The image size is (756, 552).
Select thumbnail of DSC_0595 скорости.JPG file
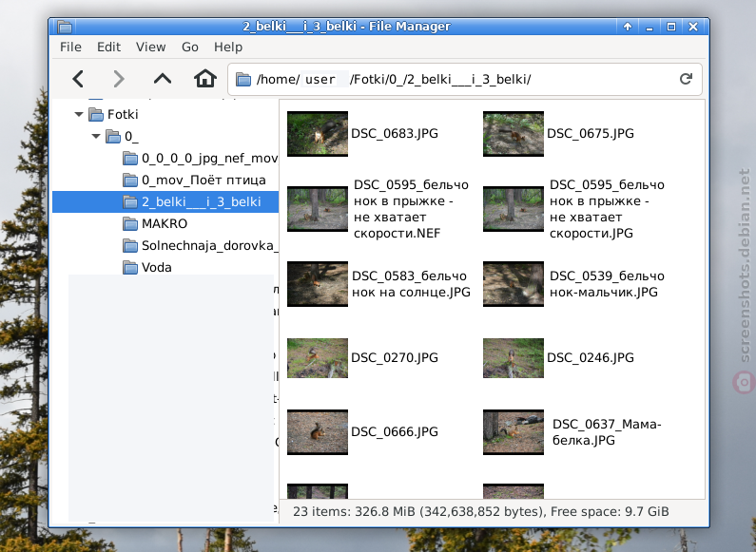pos(513,209)
